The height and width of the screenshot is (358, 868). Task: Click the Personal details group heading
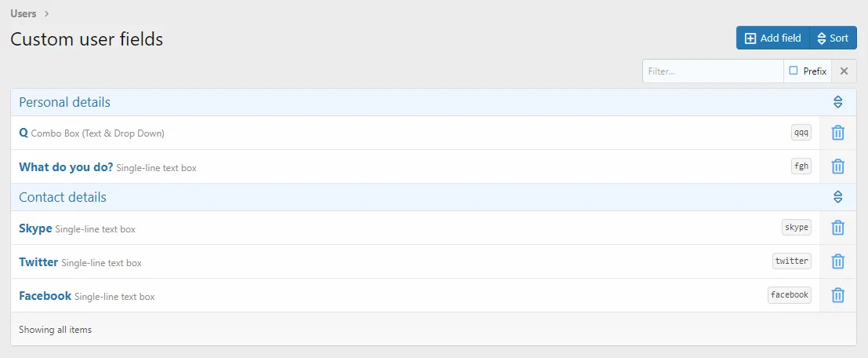(64, 102)
